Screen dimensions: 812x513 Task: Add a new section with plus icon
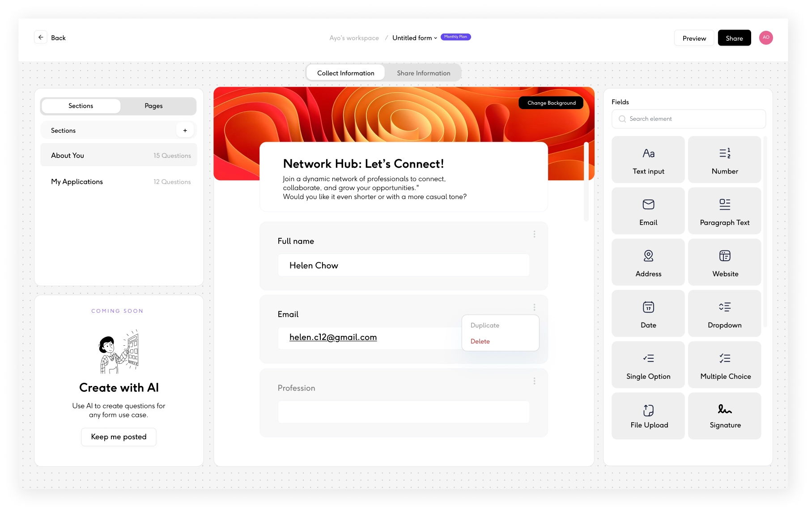click(185, 131)
